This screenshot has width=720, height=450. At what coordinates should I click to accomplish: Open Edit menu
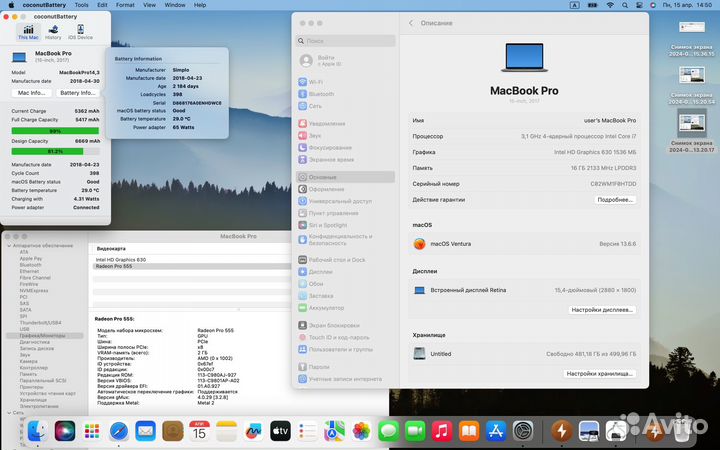point(102,5)
